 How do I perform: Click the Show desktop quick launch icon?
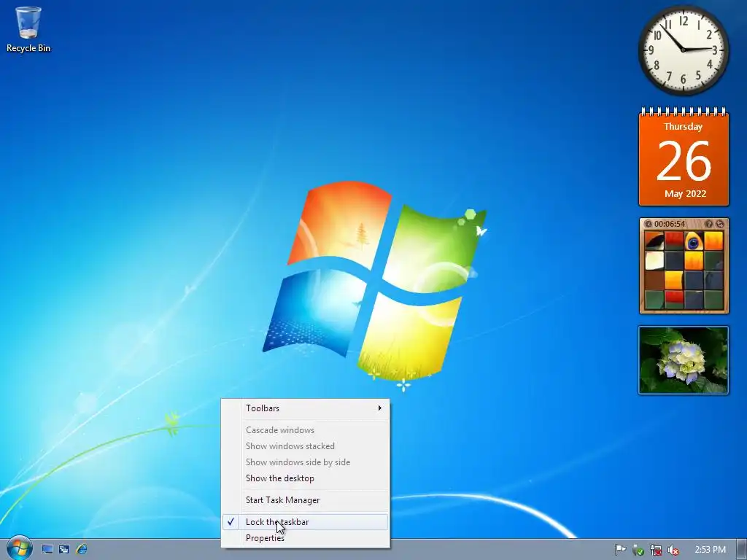click(47, 550)
